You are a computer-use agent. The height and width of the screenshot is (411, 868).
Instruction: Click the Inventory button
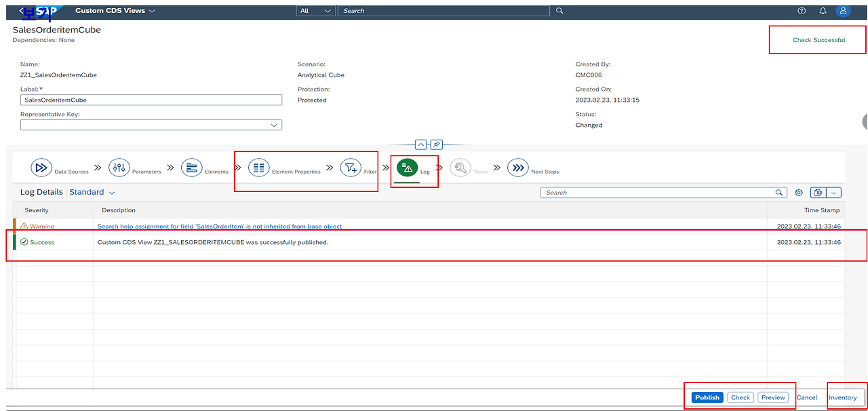(x=843, y=397)
